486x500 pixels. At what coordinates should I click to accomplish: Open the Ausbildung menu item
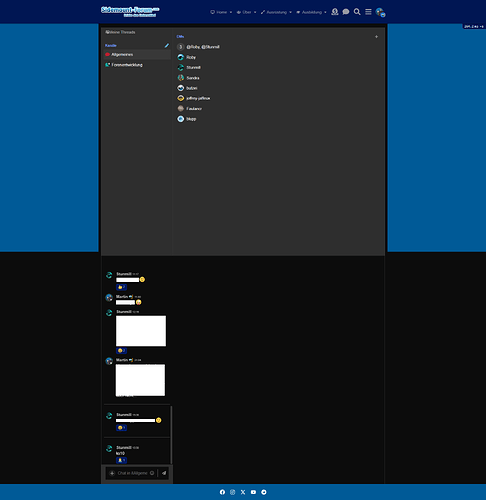point(309,12)
